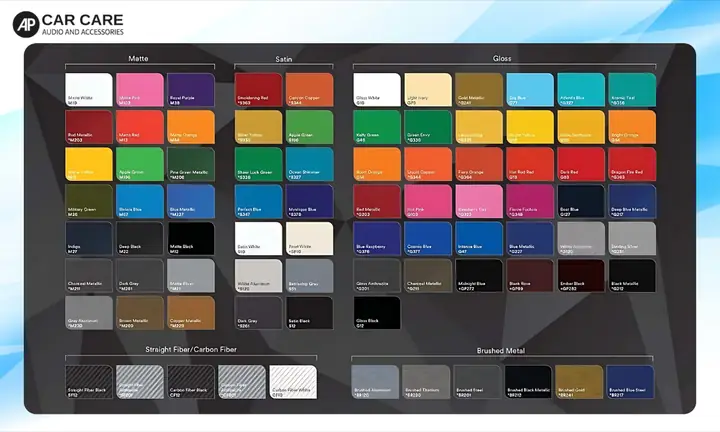
Task: Pick the Gloss Hot Pink swatch
Action: click(x=427, y=201)
